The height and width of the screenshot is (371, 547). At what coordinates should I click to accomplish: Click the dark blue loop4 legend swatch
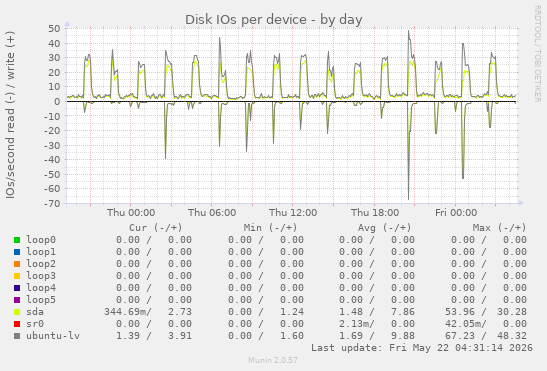tap(17, 288)
